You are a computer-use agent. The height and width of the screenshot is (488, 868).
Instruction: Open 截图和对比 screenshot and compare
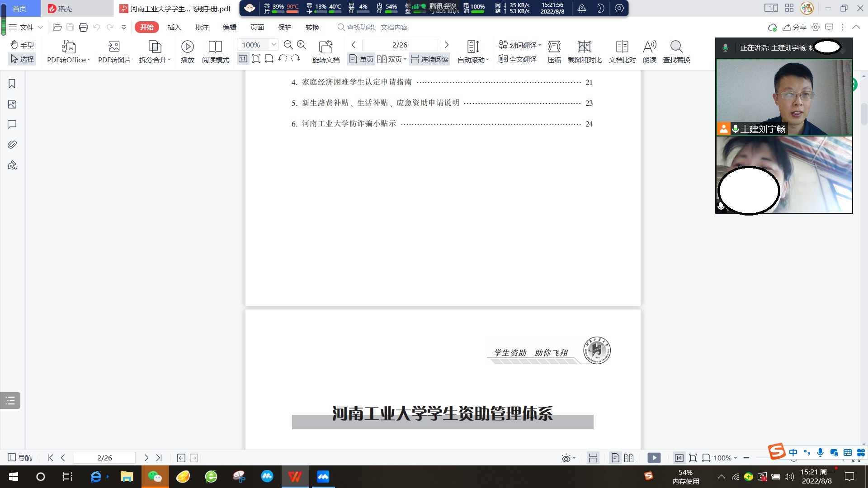pyautogui.click(x=585, y=52)
